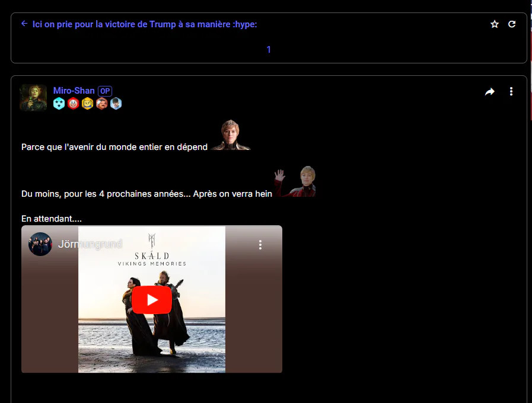Play the SKÁLD YouTube video
This screenshot has height=403, width=532.
(x=152, y=300)
